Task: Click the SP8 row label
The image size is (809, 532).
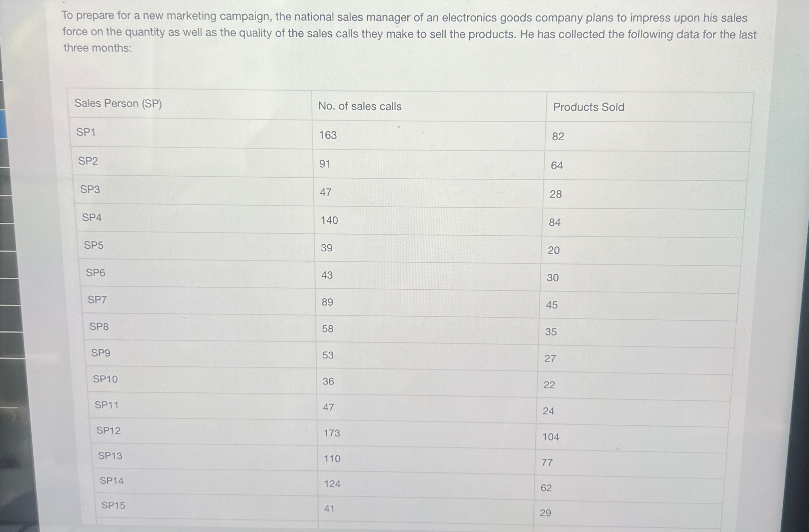Action: (x=99, y=326)
